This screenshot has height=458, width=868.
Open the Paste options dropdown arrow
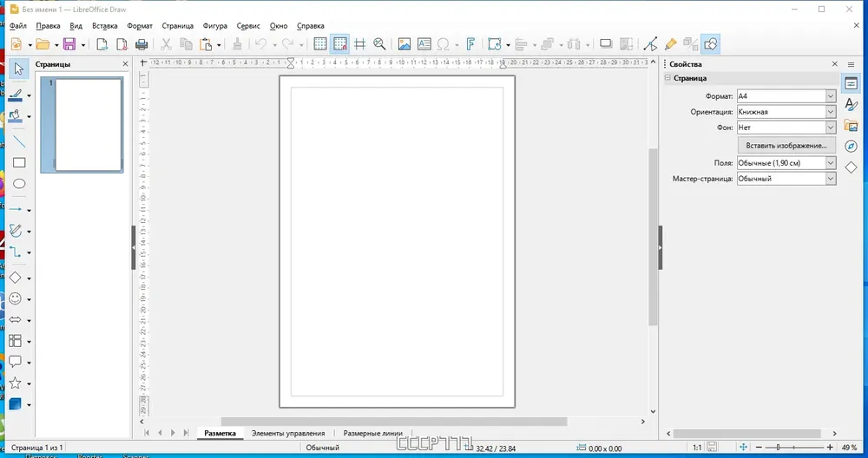pos(220,45)
